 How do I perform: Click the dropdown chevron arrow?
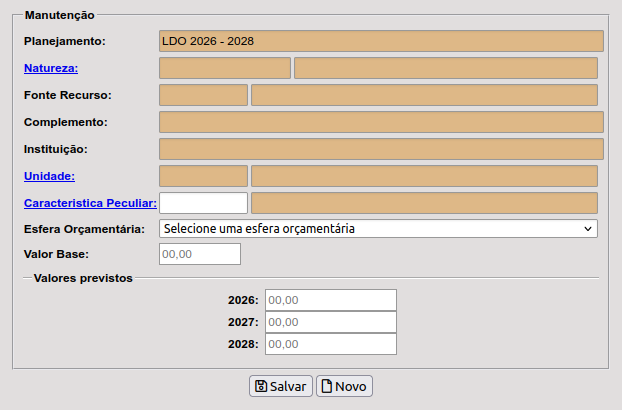[x=587, y=228]
